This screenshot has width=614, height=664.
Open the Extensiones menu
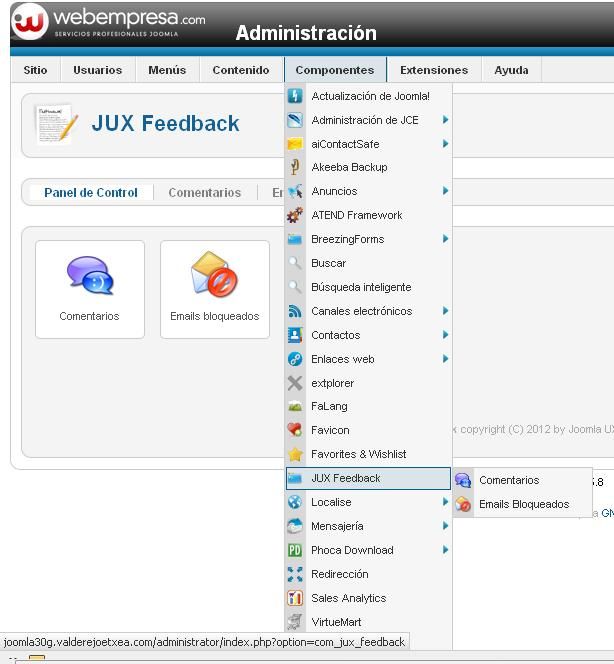tap(434, 70)
